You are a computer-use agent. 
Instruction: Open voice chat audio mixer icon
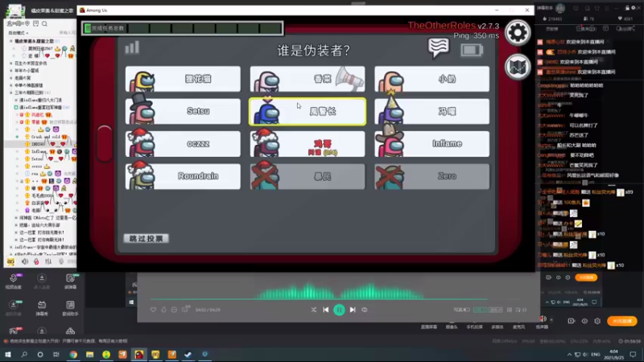pyautogui.click(x=48, y=261)
